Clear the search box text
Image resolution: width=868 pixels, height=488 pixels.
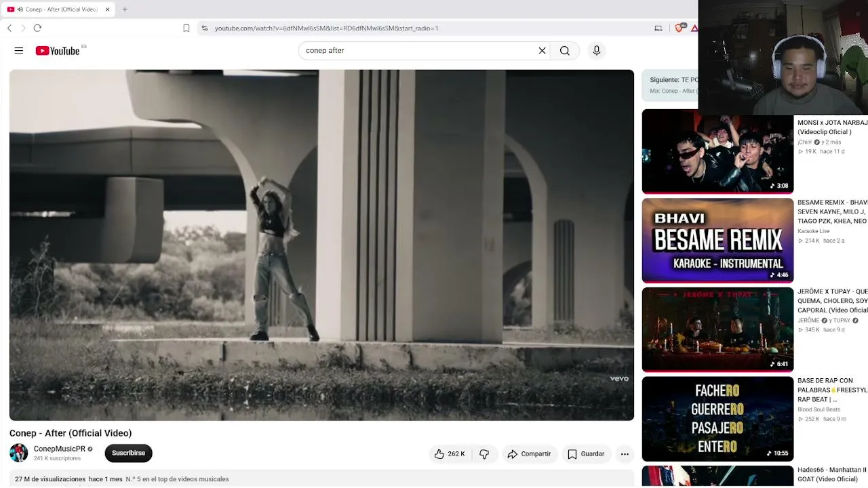[542, 51]
